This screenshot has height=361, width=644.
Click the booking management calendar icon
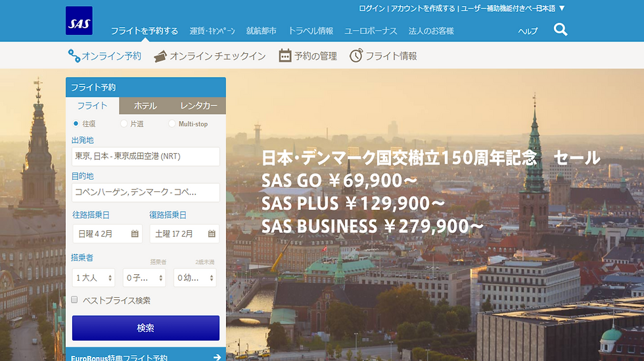point(285,55)
